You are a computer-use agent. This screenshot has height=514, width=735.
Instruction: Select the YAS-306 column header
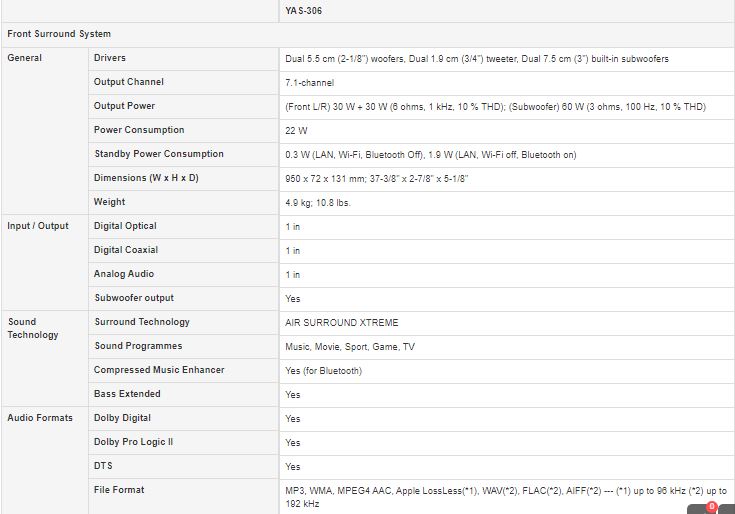(303, 10)
